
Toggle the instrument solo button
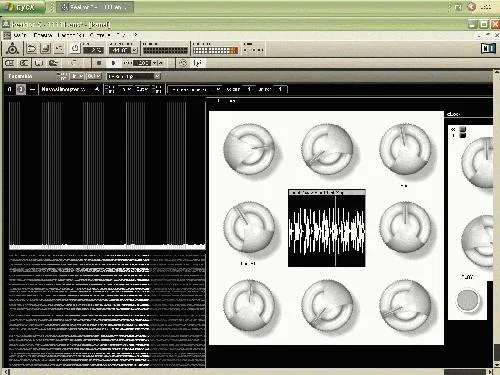(x=21, y=89)
